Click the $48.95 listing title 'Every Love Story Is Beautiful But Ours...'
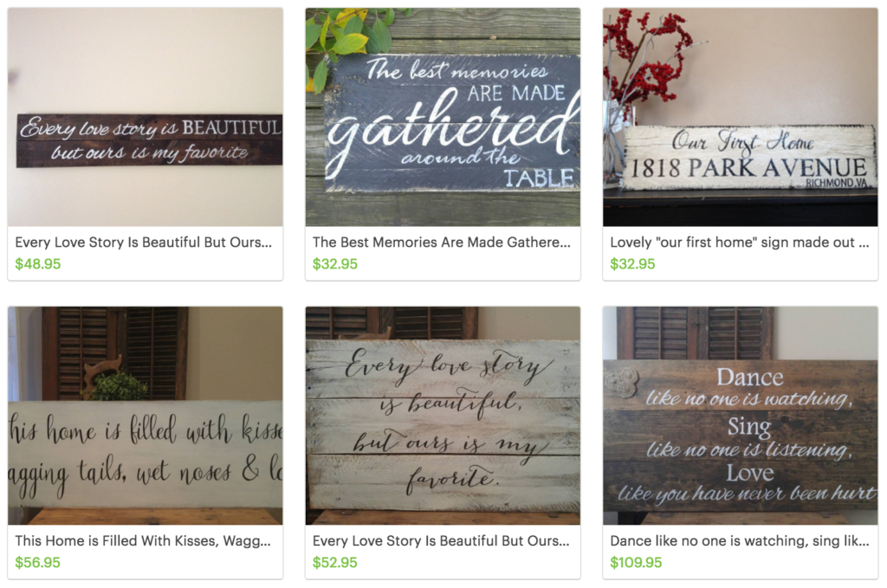Screen dimensions: 887x588 143,242
